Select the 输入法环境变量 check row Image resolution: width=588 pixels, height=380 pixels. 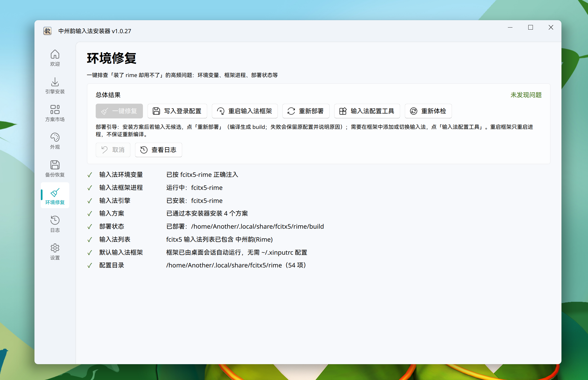pyautogui.click(x=318, y=175)
